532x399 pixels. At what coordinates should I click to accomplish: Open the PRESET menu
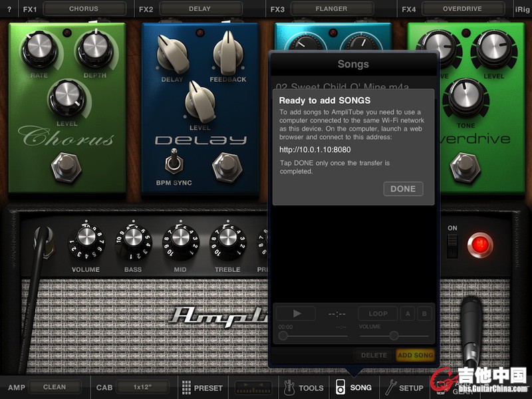point(203,388)
